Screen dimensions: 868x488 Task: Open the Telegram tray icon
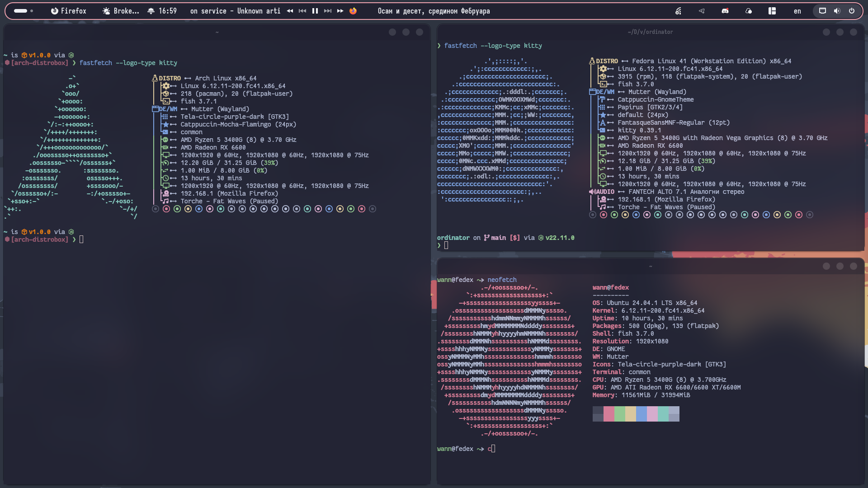702,11
